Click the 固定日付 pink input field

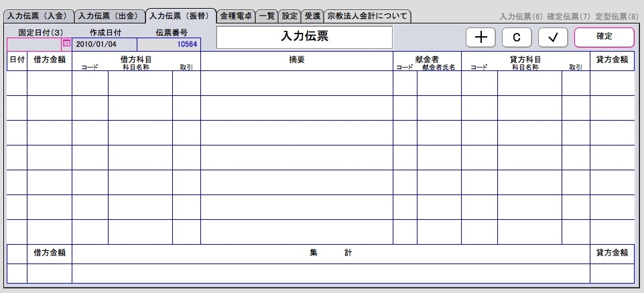[34, 44]
